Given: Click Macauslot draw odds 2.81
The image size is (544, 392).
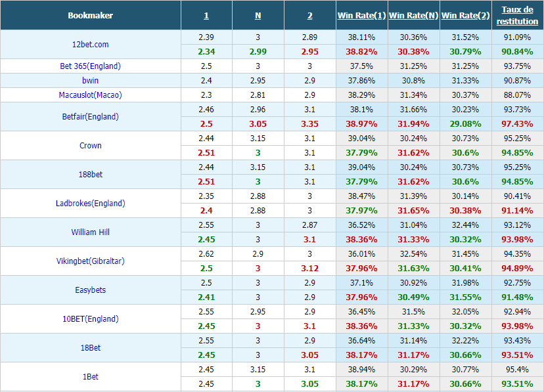Looking at the screenshot, I should point(258,95).
